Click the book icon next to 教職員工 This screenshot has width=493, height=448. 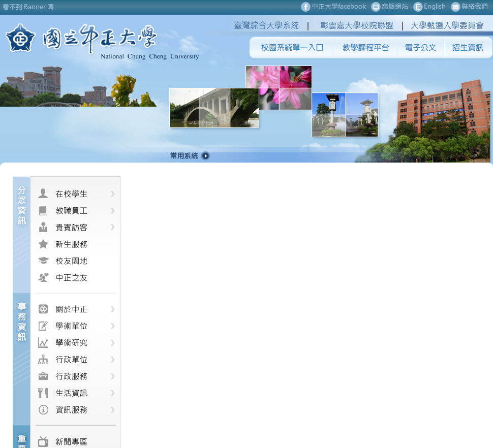tap(43, 210)
